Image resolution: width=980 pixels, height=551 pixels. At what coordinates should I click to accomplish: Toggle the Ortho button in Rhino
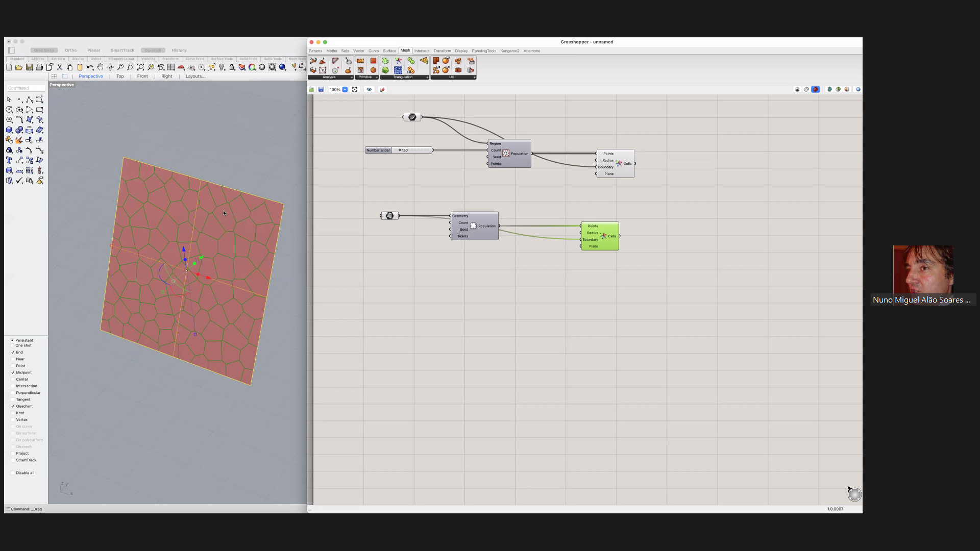(70, 51)
